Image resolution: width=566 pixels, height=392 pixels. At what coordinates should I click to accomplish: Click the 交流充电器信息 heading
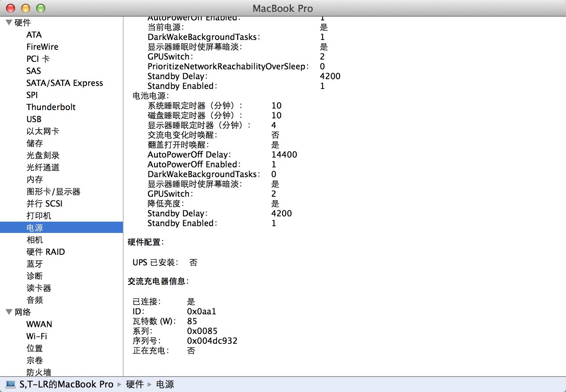[158, 281]
